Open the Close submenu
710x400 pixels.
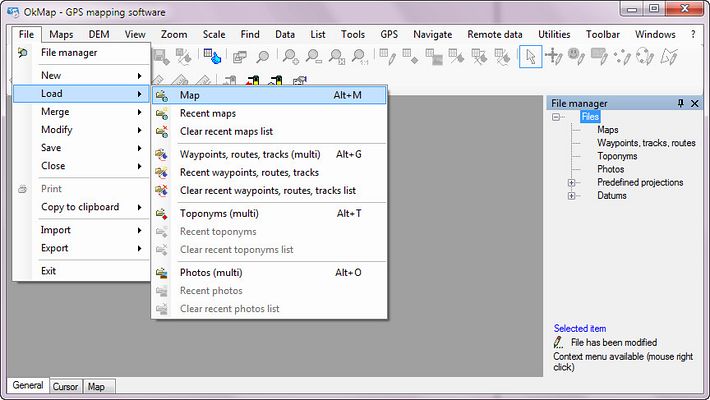tap(82, 166)
